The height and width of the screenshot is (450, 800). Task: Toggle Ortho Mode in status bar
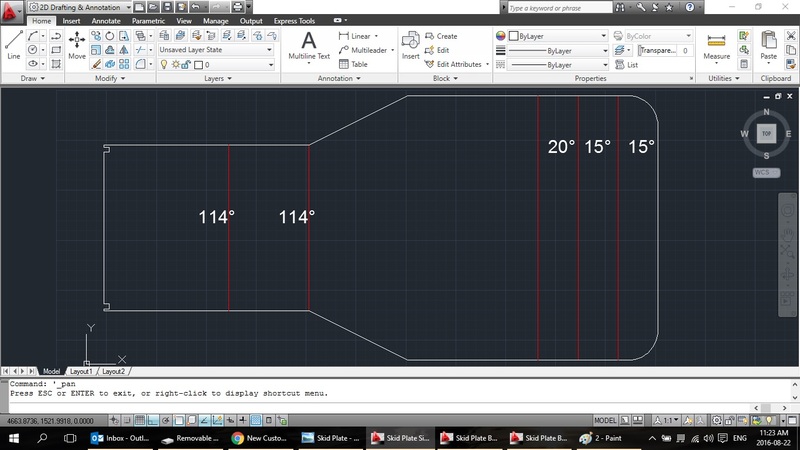click(x=153, y=420)
